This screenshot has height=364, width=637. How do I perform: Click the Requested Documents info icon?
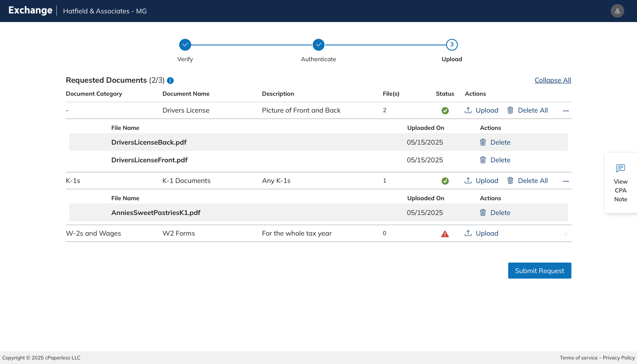pyautogui.click(x=170, y=81)
